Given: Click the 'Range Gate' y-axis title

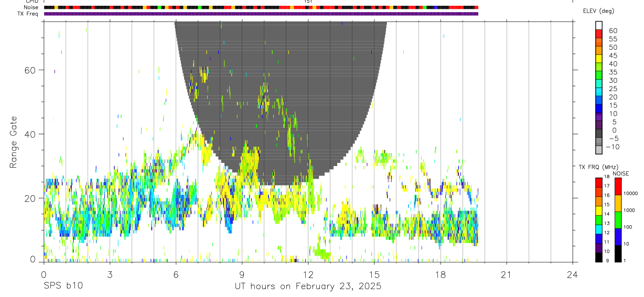Looking at the screenshot, I should coord(14,142).
